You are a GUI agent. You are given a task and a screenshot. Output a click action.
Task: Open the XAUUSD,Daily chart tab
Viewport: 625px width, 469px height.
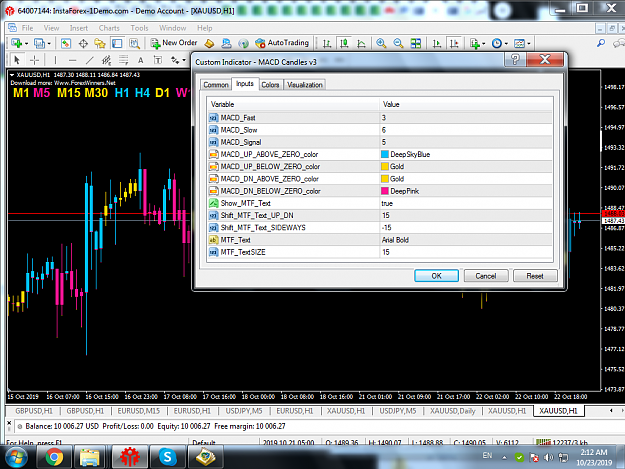pos(453,411)
